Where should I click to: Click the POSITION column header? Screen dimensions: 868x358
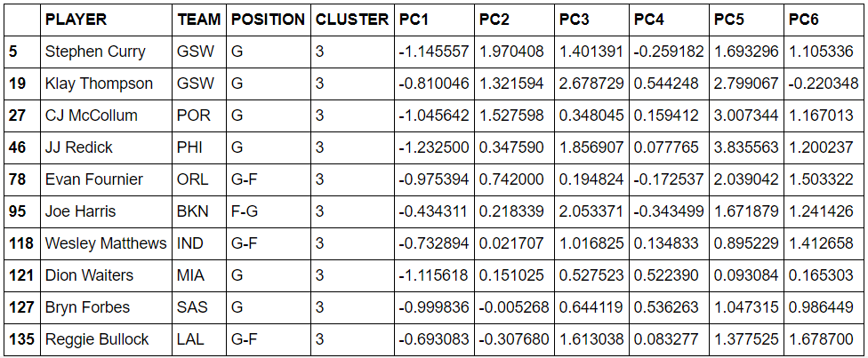[268, 20]
